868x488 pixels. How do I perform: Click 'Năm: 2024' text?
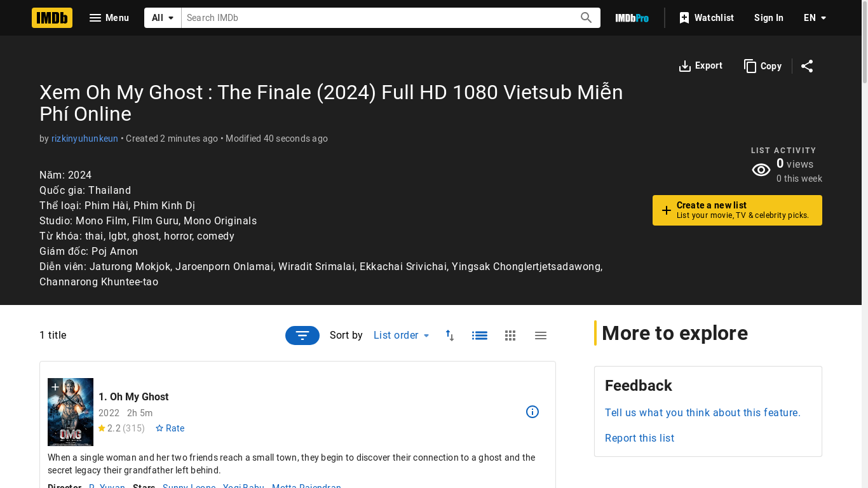(x=65, y=175)
